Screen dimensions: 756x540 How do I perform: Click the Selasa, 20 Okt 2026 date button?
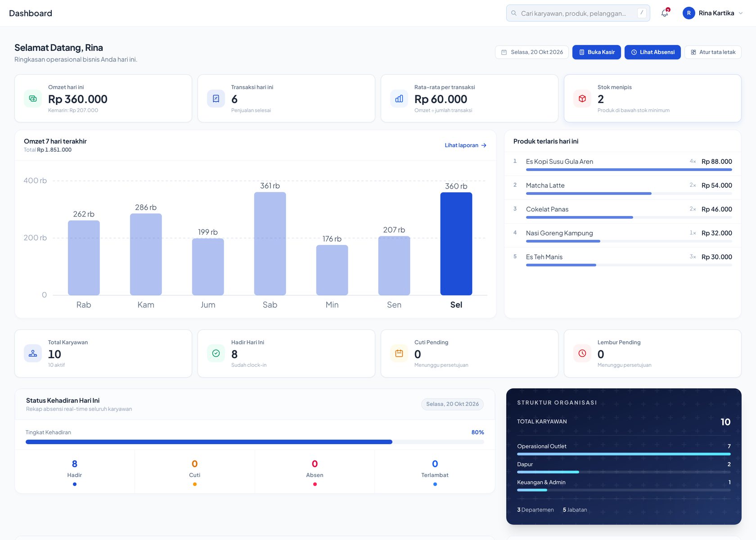(532, 52)
